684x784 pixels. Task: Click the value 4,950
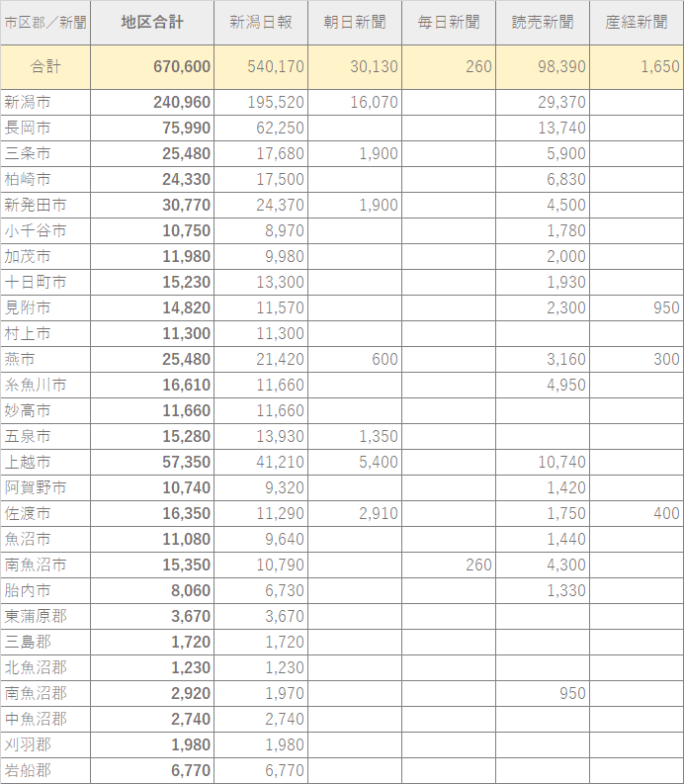(x=566, y=385)
